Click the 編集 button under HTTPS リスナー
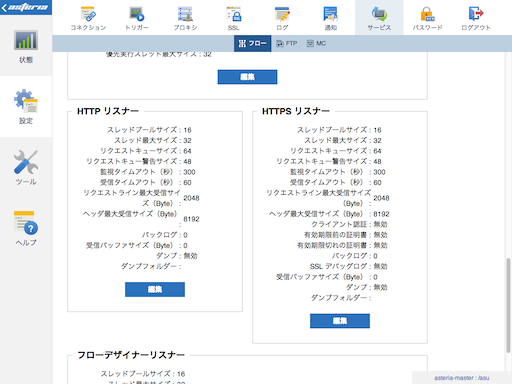512x384 pixels. (x=340, y=321)
